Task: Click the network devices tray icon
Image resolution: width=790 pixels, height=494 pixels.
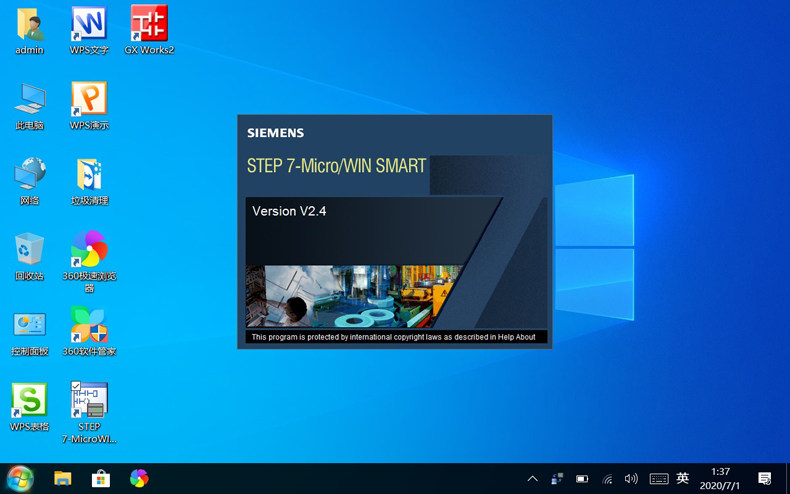Action: [x=557, y=479]
